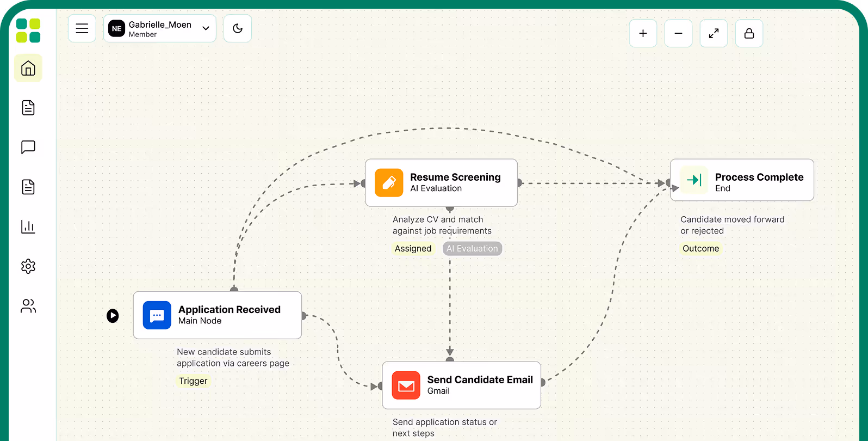Click 'Candidate moved forward' description
868x441 pixels.
coord(733,219)
